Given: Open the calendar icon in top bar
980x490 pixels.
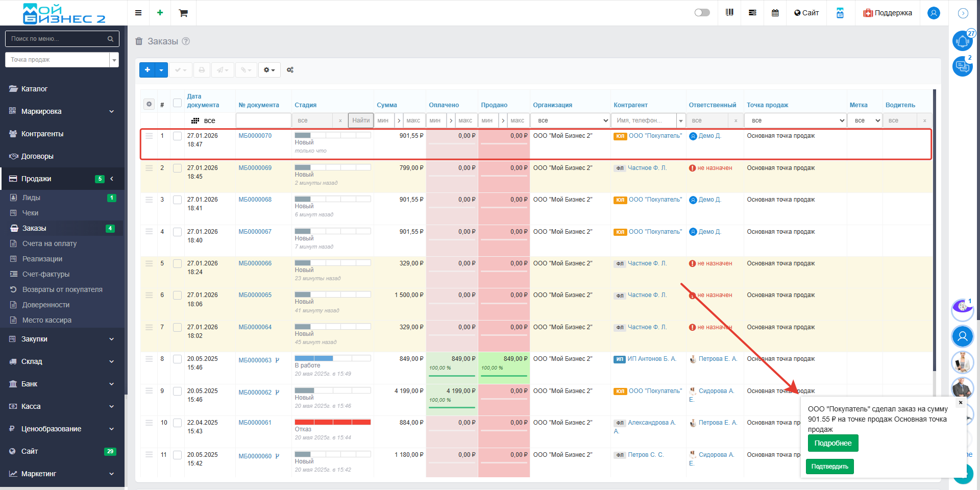Looking at the screenshot, I should point(775,13).
